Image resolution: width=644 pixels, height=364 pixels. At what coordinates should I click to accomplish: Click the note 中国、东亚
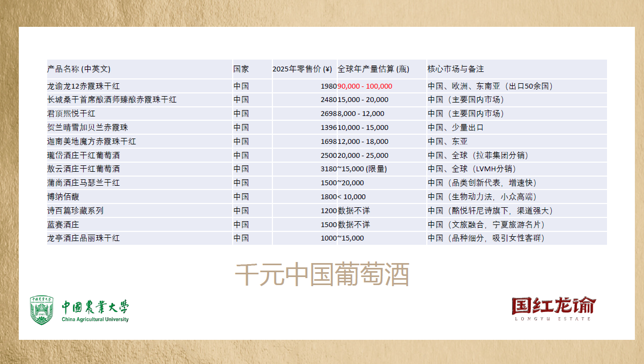click(x=447, y=142)
